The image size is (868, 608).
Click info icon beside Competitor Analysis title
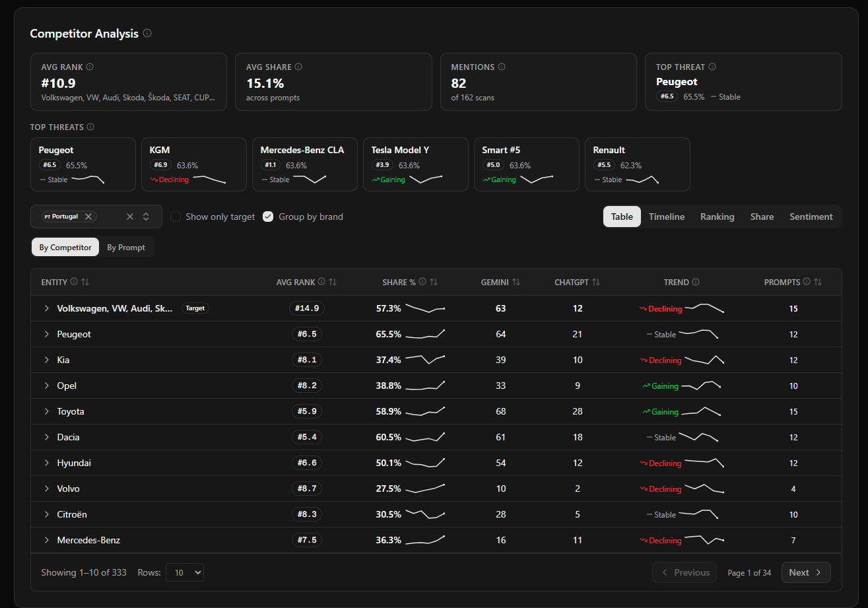[147, 33]
